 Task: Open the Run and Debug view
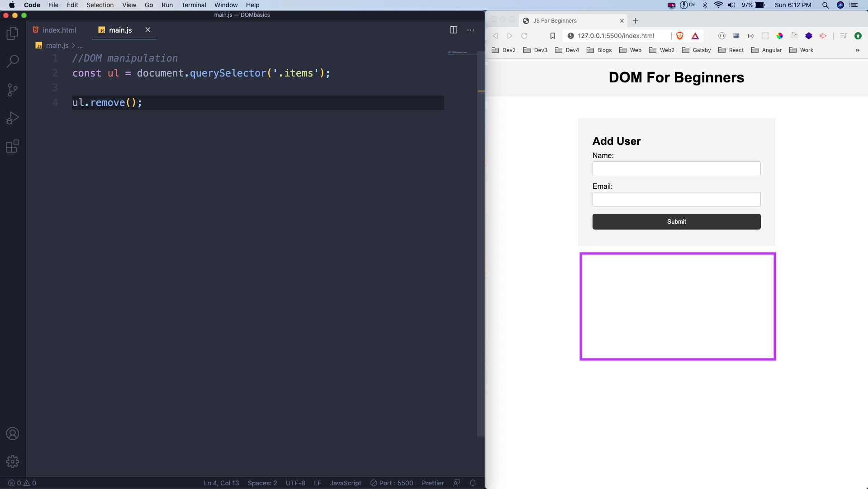tap(13, 118)
